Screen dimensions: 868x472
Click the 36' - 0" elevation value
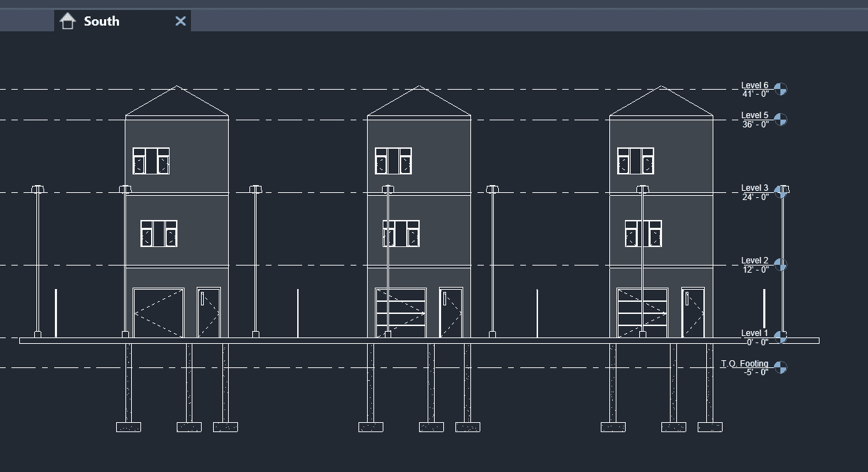point(755,125)
